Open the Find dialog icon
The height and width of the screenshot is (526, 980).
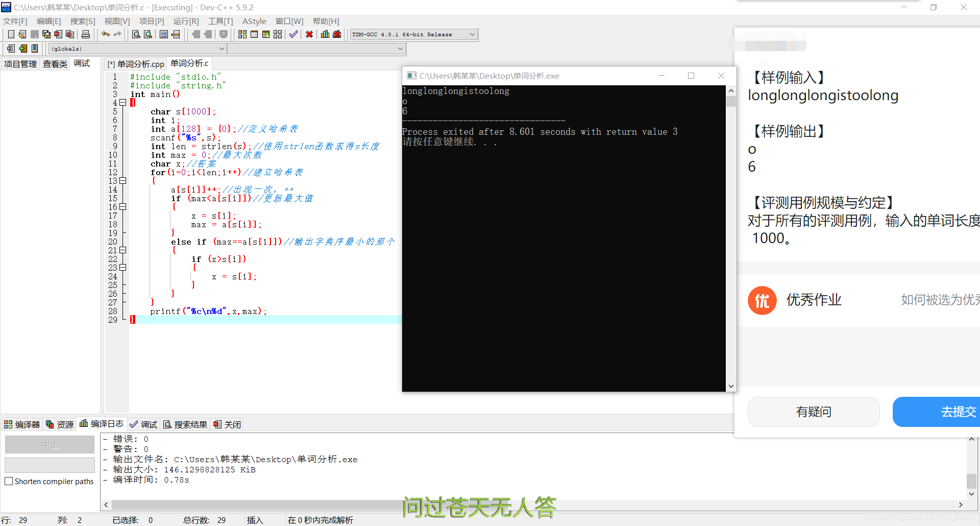tap(136, 34)
